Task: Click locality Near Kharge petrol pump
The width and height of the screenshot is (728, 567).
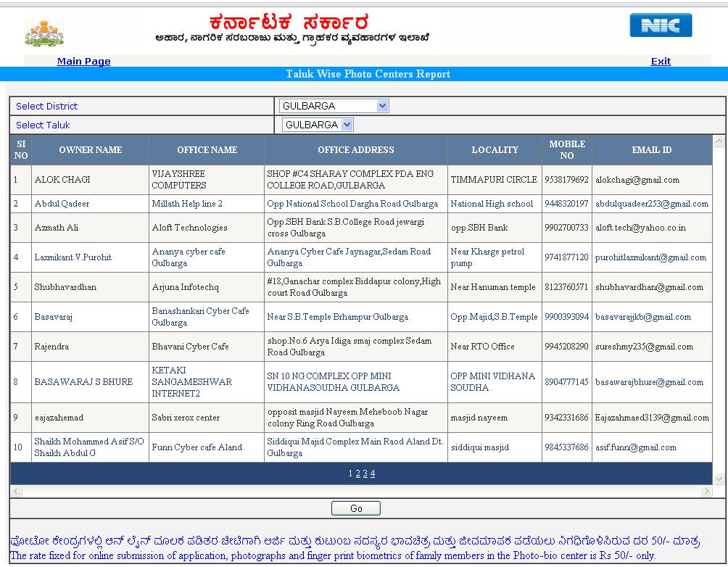Action: (487, 257)
